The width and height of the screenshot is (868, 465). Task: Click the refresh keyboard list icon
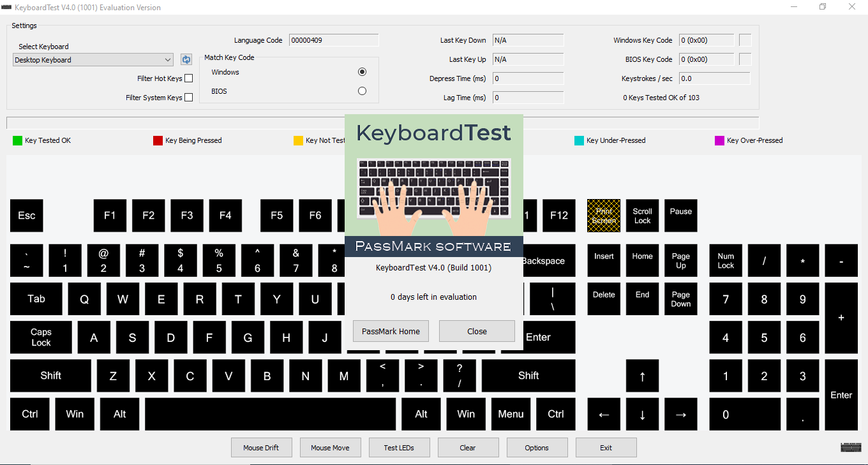click(x=186, y=59)
